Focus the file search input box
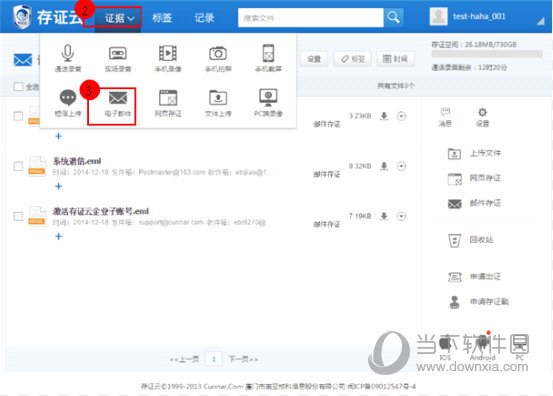This screenshot has width=553, height=396. point(310,17)
